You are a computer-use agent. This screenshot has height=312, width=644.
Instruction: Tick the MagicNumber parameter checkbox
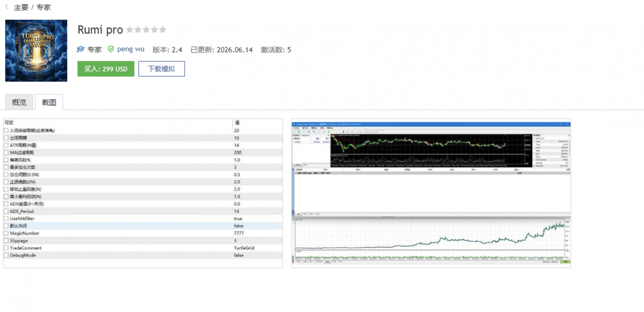[x=6, y=233]
